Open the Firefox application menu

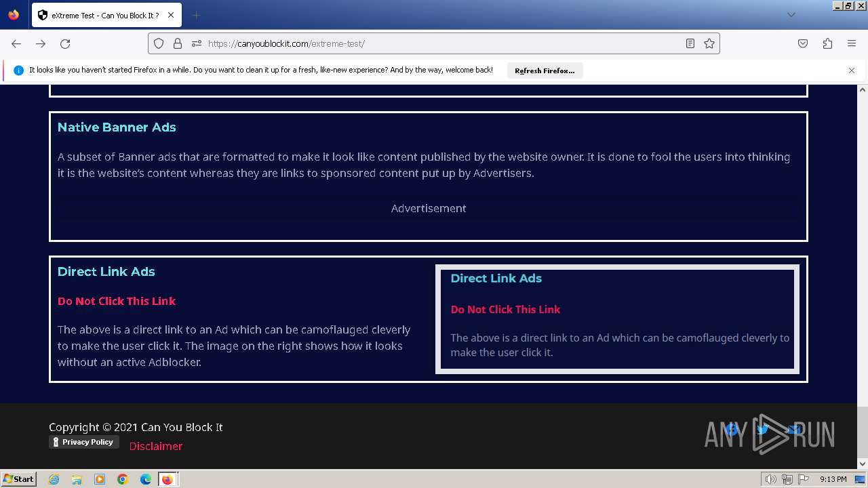[x=852, y=43]
